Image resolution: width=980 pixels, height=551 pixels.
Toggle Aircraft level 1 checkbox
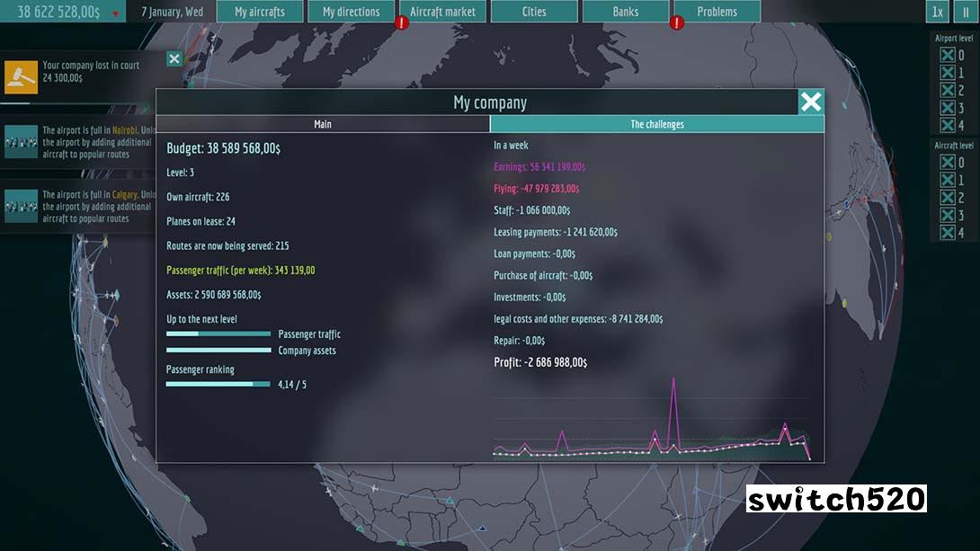coord(948,180)
